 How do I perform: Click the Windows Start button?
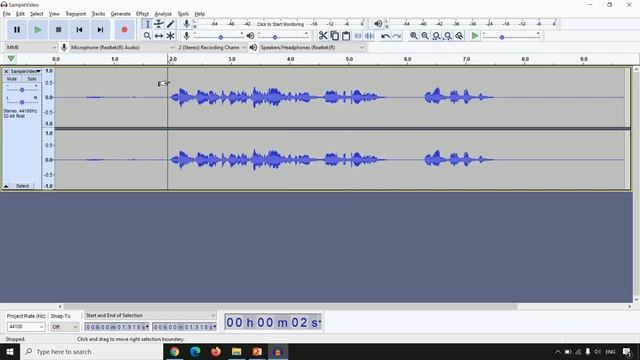point(10,351)
